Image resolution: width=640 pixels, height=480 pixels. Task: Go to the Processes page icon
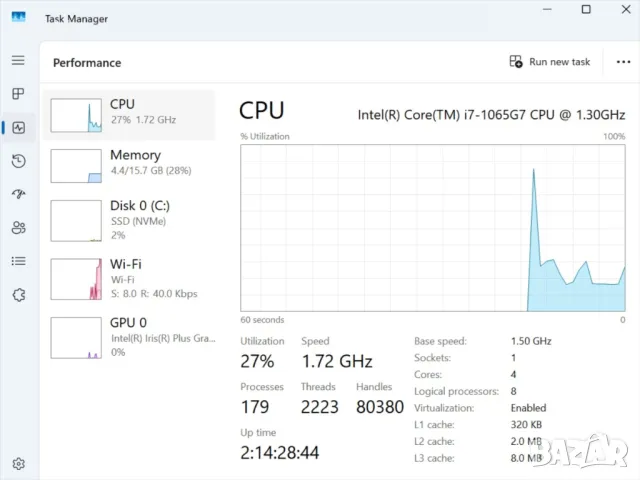[18, 94]
